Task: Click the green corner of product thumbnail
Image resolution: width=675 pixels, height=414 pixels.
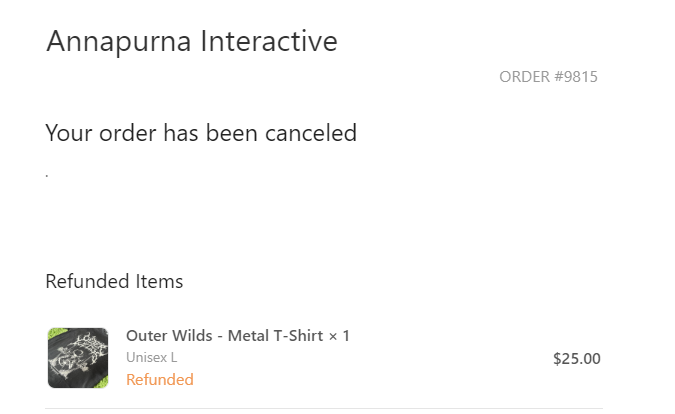Action: coord(56,333)
